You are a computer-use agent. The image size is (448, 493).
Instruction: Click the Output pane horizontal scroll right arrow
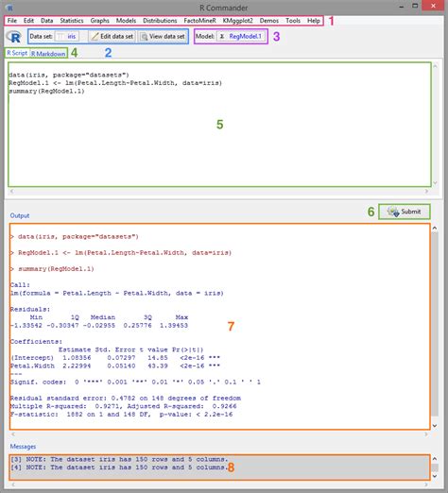click(426, 434)
